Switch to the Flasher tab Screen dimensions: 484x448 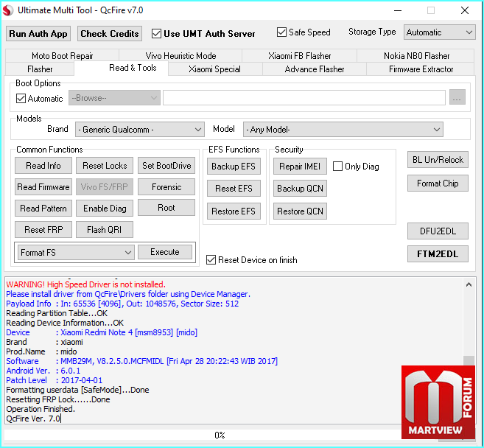point(40,69)
